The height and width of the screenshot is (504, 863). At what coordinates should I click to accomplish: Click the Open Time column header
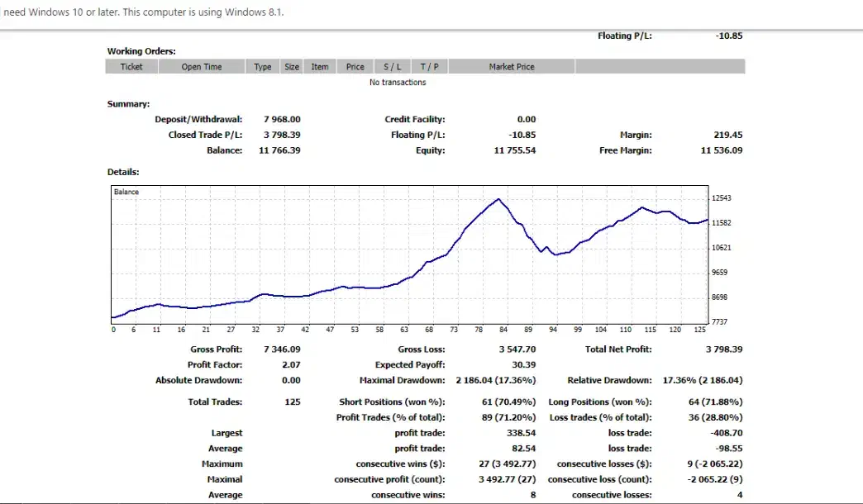(x=202, y=67)
